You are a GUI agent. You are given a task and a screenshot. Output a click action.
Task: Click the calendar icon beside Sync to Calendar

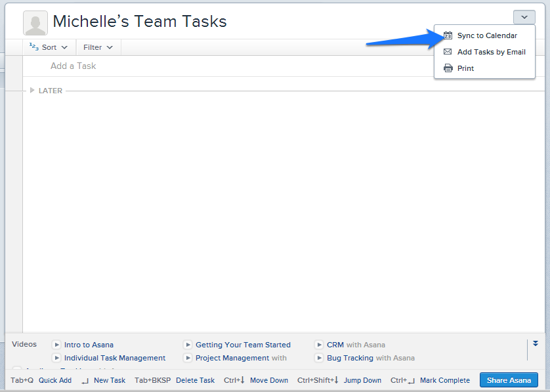point(448,35)
